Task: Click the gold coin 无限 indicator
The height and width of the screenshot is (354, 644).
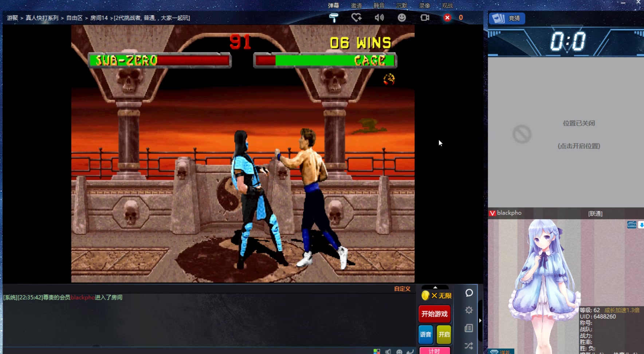Action: pyautogui.click(x=436, y=296)
